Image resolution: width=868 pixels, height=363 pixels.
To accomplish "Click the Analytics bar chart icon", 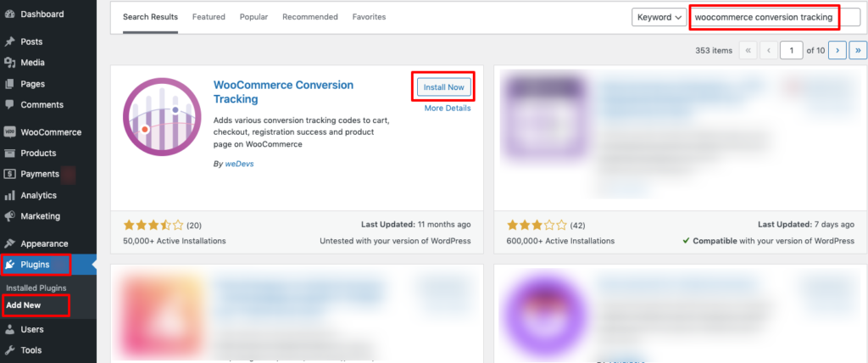I will pyautogui.click(x=9, y=195).
